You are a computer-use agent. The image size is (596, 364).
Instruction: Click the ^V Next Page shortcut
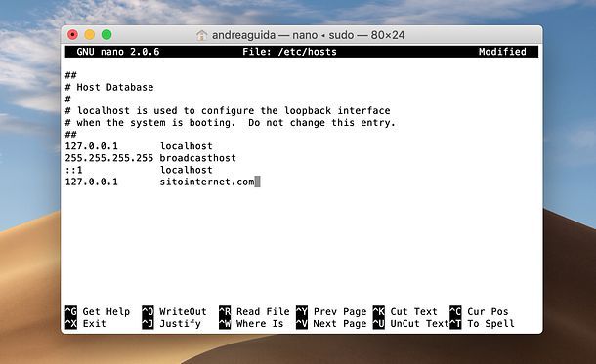point(331,323)
